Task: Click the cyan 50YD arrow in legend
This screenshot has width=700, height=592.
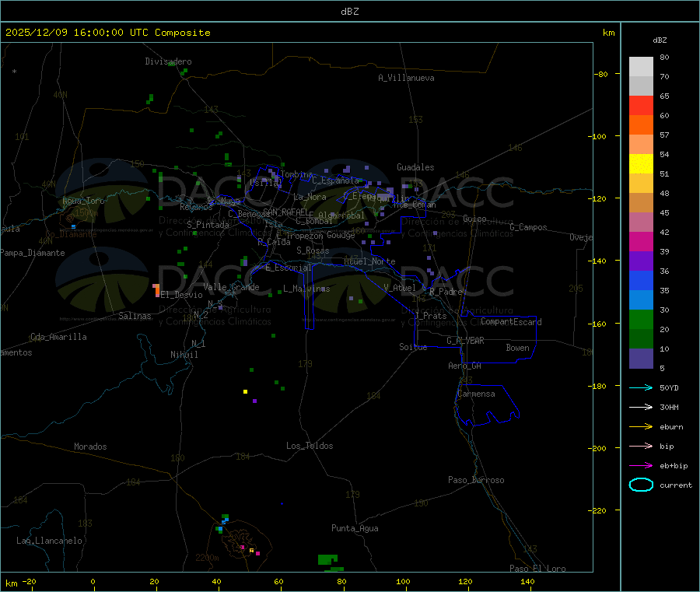Action: pos(641,387)
